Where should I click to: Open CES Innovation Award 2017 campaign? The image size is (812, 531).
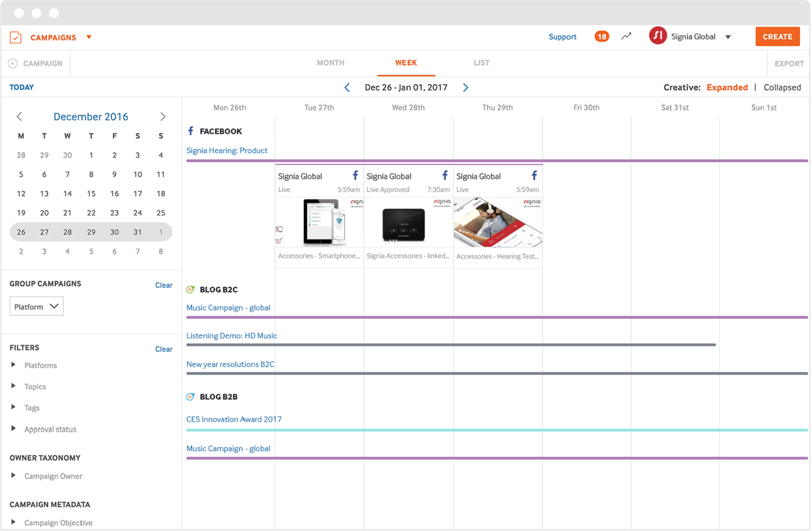[234, 419]
